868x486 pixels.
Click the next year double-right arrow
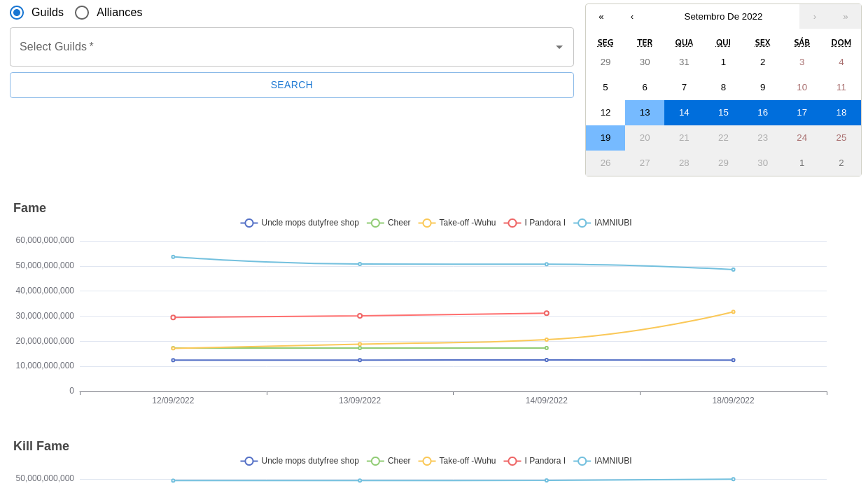coord(846,17)
